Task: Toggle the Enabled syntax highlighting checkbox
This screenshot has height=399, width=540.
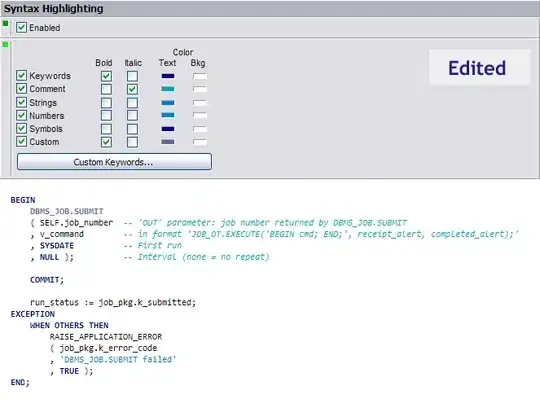Action: coord(21,28)
